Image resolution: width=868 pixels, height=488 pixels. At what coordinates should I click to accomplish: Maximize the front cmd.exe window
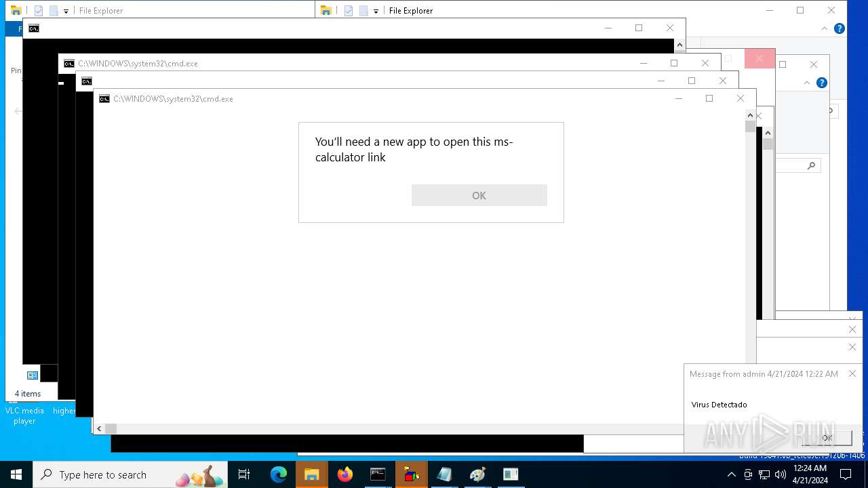(709, 98)
